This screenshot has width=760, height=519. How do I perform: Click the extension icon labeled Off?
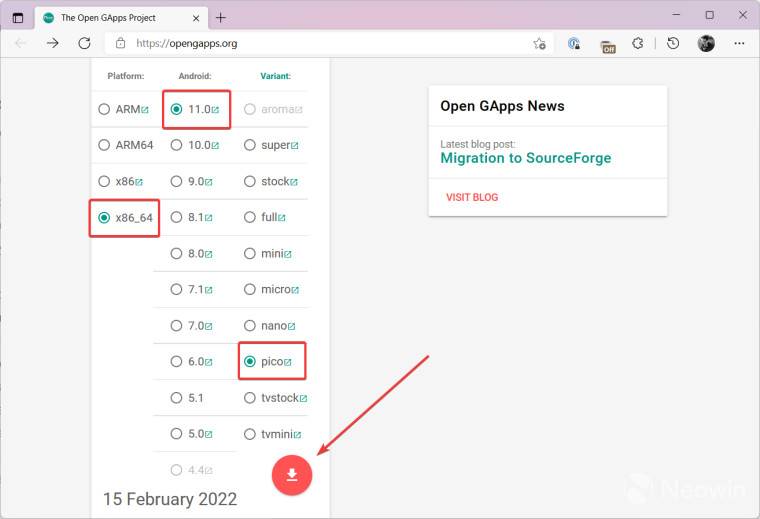(608, 47)
